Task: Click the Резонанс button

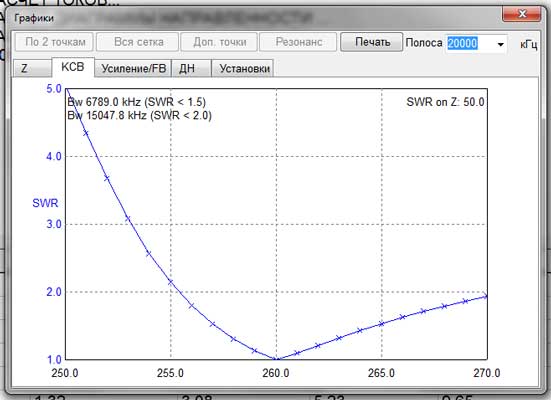Action: pyautogui.click(x=298, y=42)
